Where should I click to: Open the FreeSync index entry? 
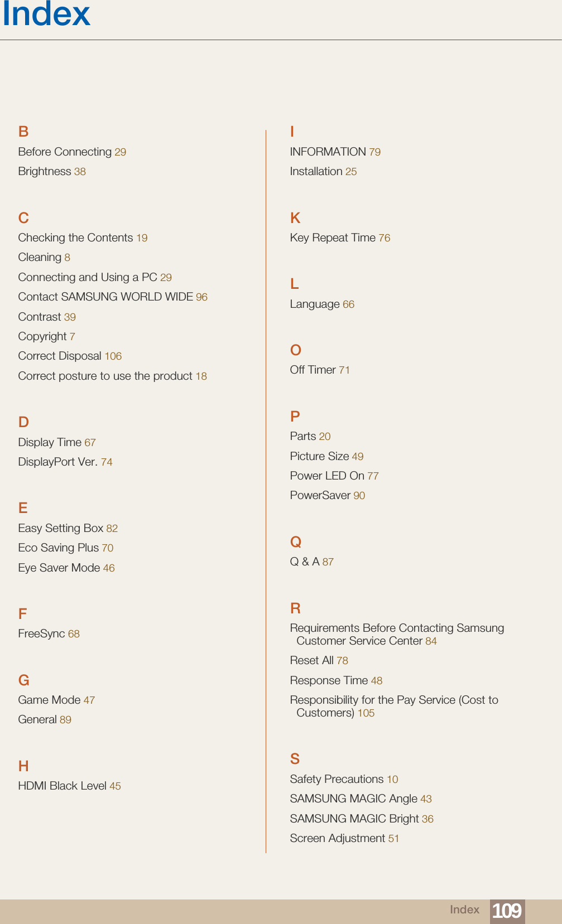click(49, 634)
